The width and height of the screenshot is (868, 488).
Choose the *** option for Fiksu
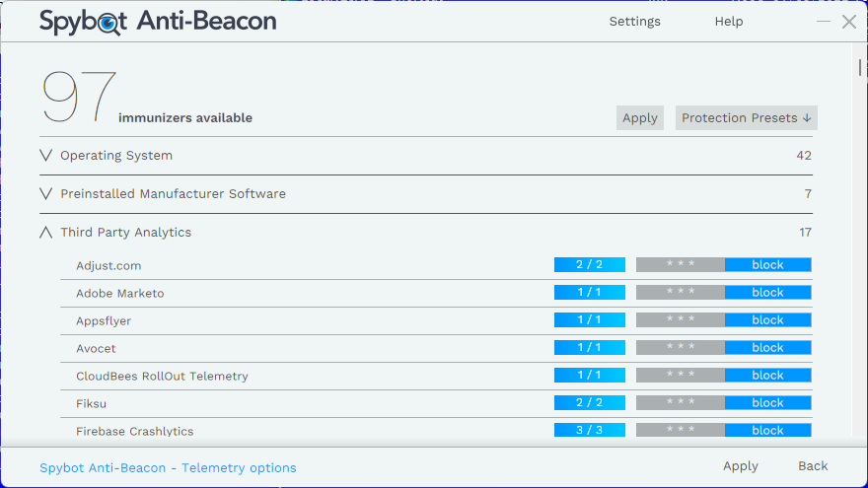click(681, 403)
